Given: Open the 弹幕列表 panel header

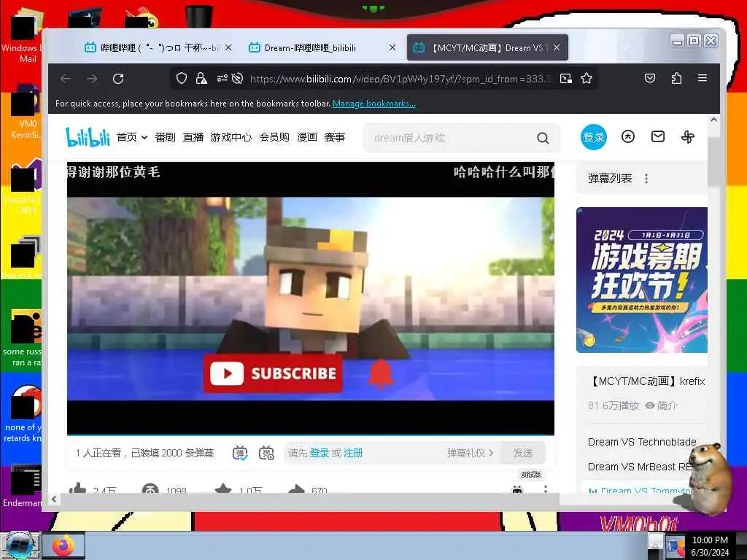Looking at the screenshot, I should pyautogui.click(x=610, y=179).
